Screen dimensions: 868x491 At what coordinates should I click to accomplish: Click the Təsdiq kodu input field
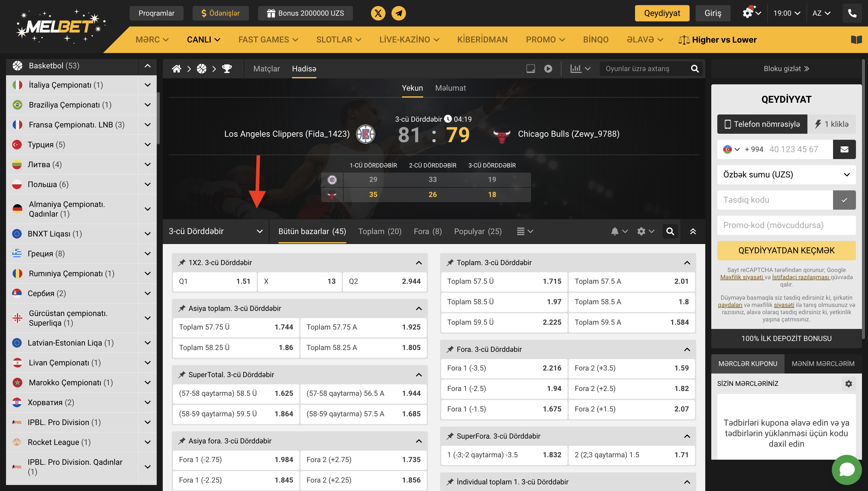(775, 200)
